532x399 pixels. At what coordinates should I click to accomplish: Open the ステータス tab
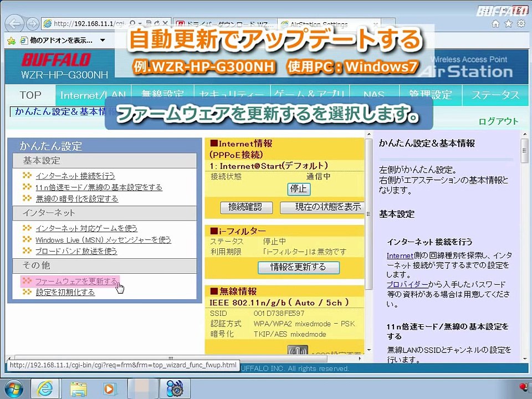pyautogui.click(x=495, y=95)
